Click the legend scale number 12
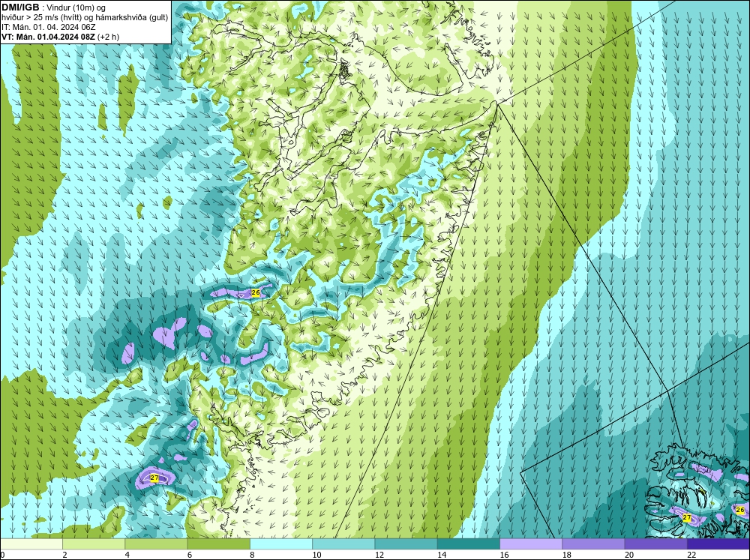Image resolution: width=750 pixels, height=560 pixels. coord(379,555)
